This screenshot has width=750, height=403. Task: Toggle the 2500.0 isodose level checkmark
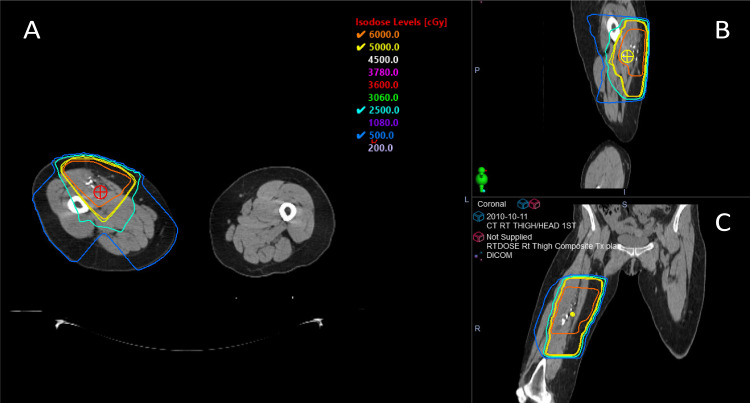tap(361, 110)
